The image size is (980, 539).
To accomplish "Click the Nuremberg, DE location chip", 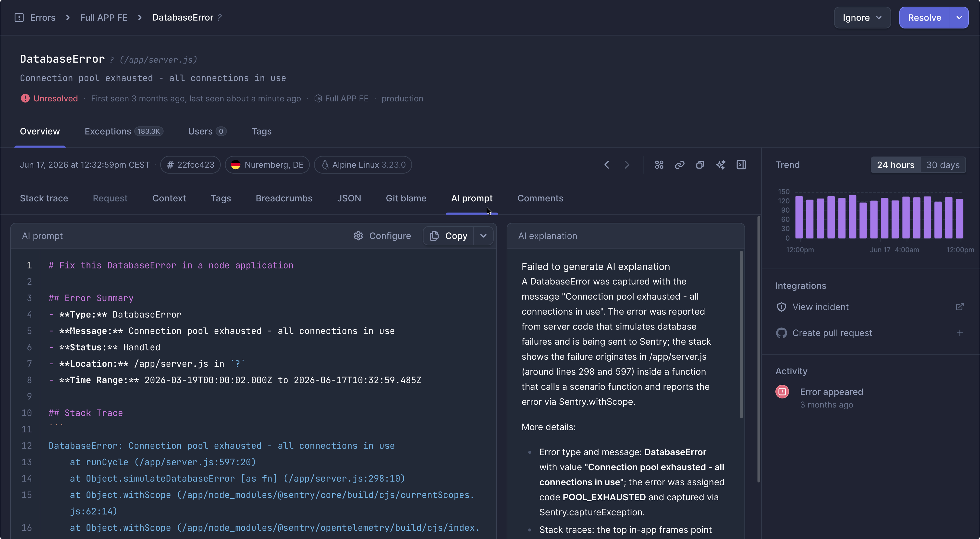I will 267,165.
